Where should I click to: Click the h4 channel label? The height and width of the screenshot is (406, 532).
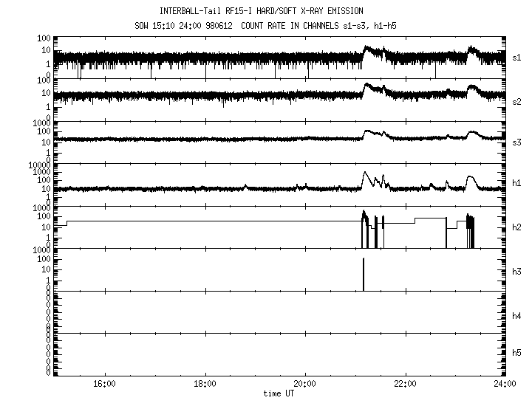(518, 316)
